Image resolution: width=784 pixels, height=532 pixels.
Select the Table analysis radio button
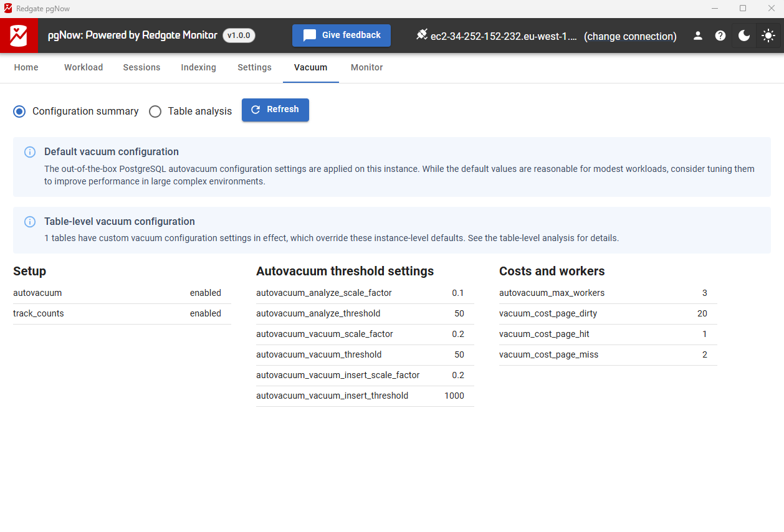pos(155,112)
